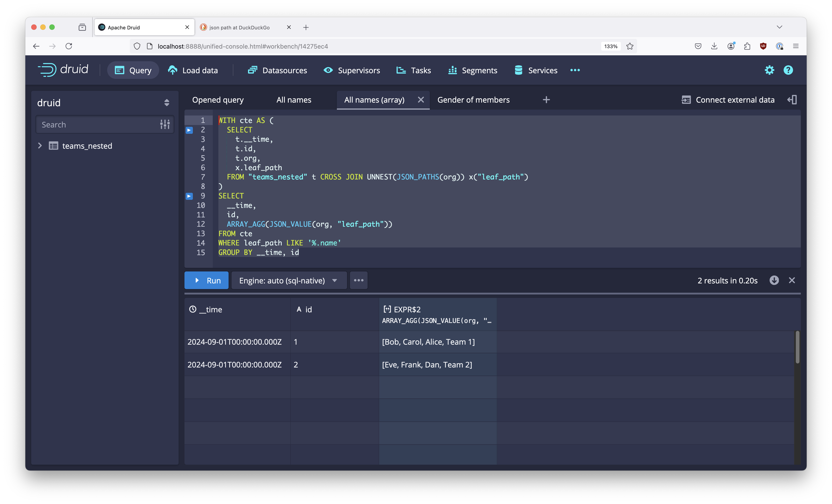The width and height of the screenshot is (832, 504).
Task: Reload the page in the browser toolbar
Action: pyautogui.click(x=69, y=46)
